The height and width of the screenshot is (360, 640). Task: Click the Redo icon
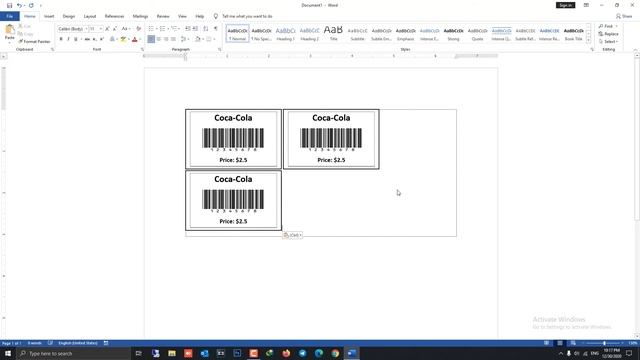(x=31, y=5)
